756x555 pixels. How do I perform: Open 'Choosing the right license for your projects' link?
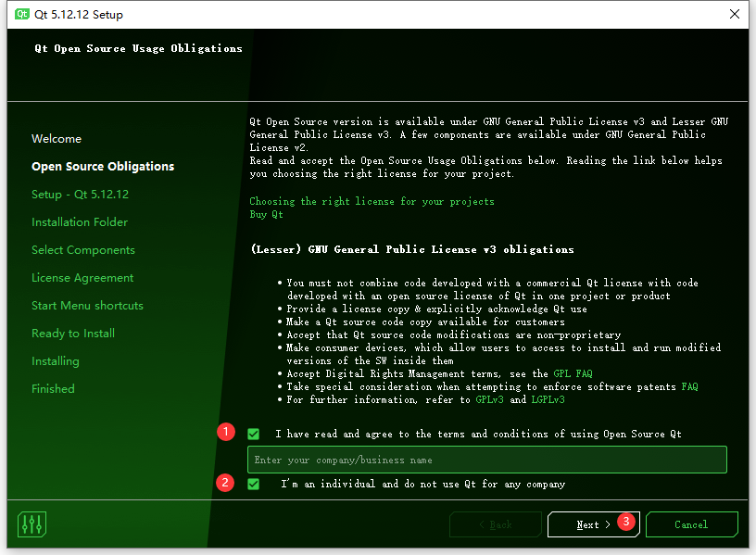click(x=372, y=202)
